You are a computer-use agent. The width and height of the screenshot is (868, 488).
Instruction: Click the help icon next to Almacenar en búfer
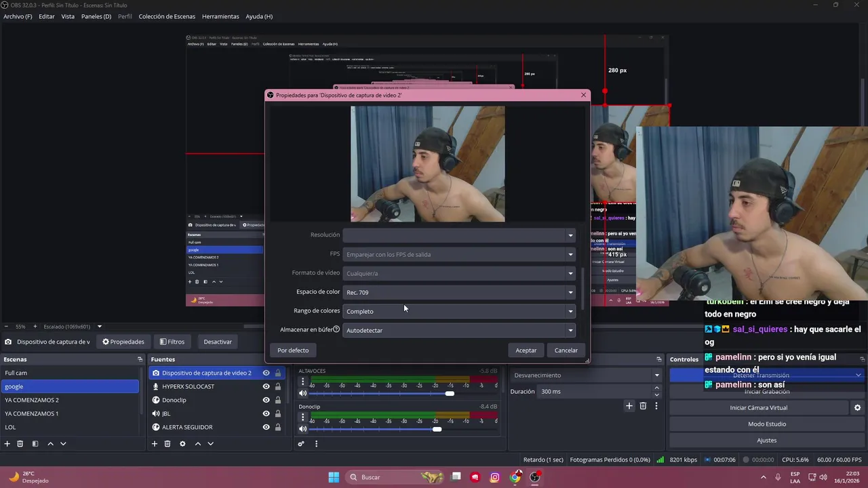(x=336, y=329)
